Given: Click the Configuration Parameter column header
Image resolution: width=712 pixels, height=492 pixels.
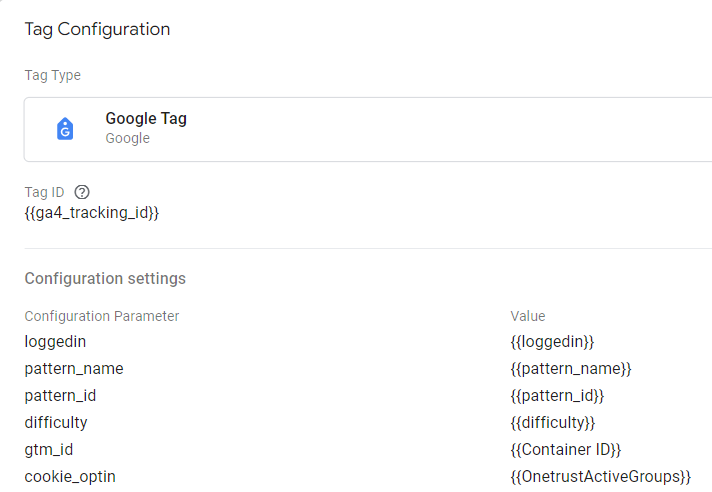Looking at the screenshot, I should pyautogui.click(x=102, y=316).
